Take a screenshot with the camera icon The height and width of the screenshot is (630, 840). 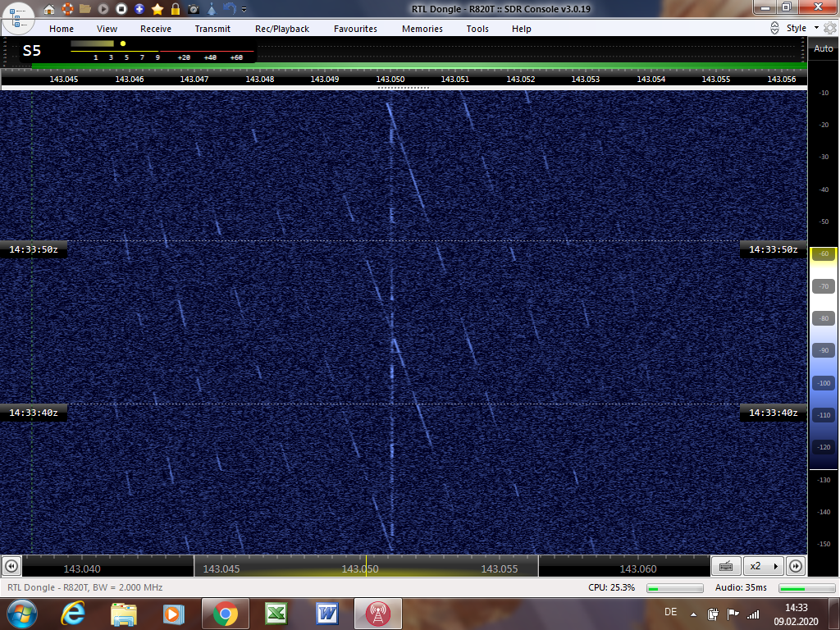pyautogui.click(x=194, y=9)
